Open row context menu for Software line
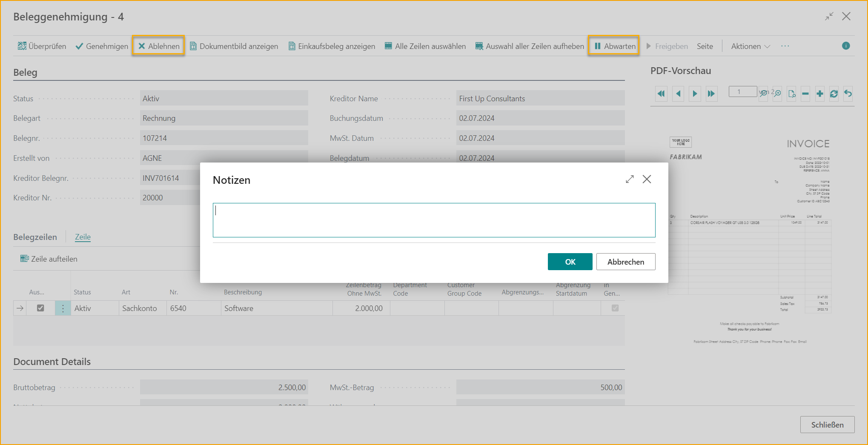Viewport: 868px width, 445px height. [63, 308]
